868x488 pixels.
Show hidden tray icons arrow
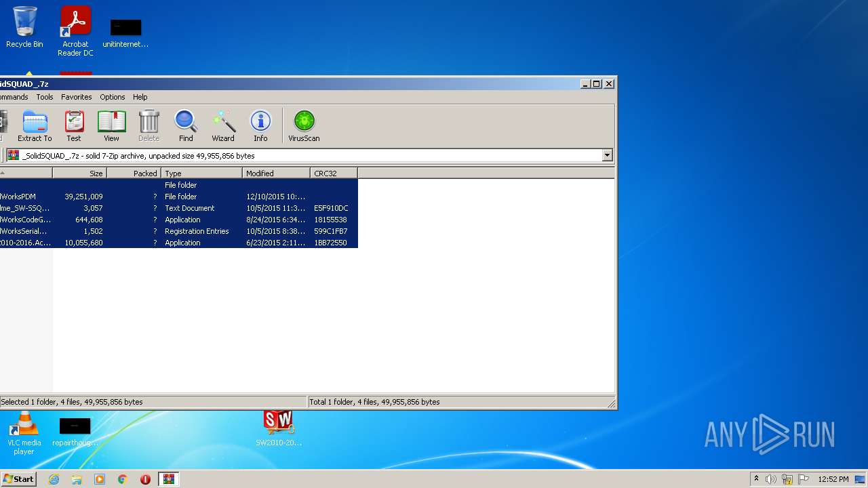click(x=756, y=479)
